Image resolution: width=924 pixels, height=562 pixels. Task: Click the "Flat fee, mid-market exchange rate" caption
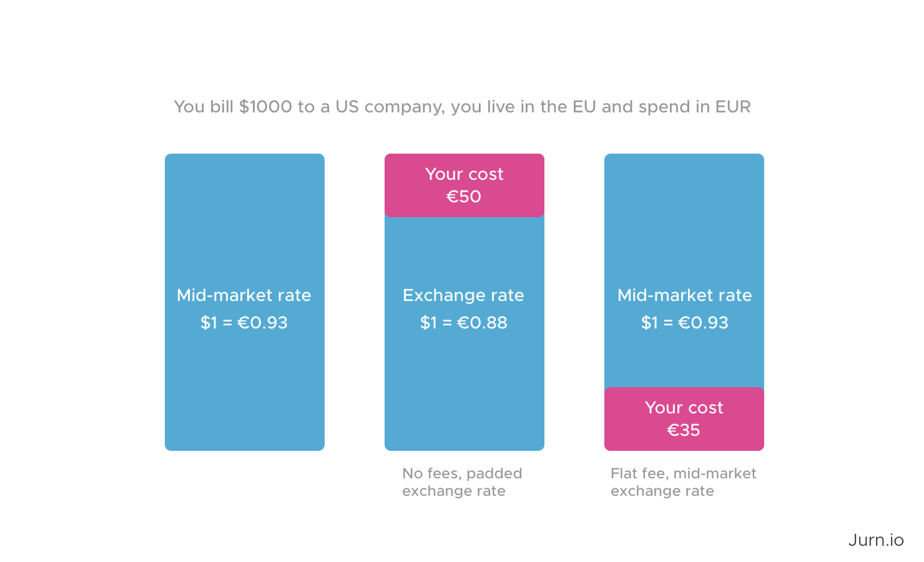(x=683, y=482)
